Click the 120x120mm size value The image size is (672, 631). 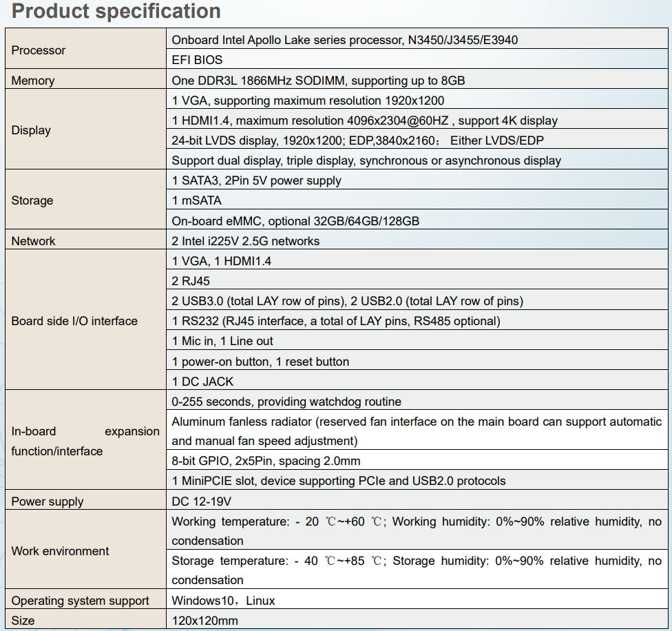(x=204, y=621)
